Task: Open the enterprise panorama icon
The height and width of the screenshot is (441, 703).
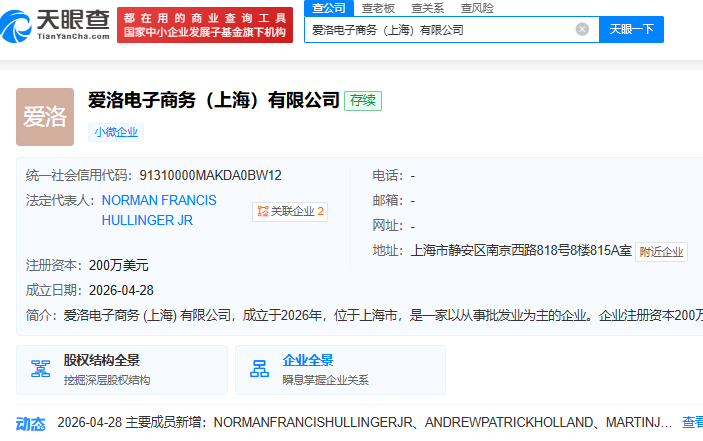Action: pyautogui.click(x=259, y=369)
